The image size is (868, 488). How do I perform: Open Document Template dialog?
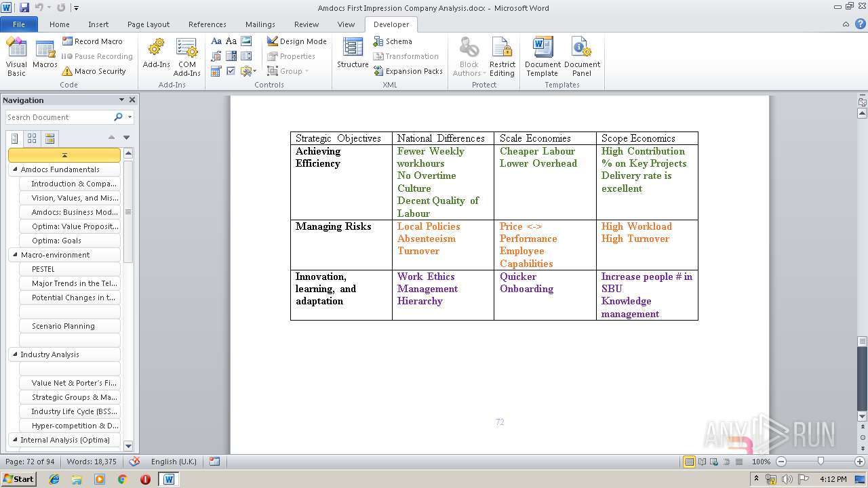[x=542, y=57]
